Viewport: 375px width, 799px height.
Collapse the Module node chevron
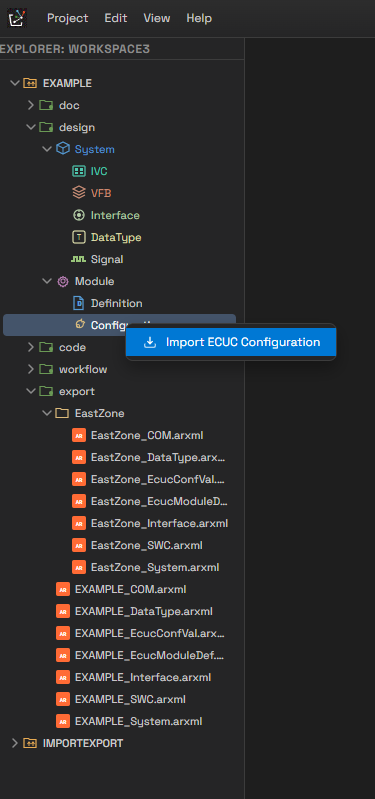tap(47, 281)
